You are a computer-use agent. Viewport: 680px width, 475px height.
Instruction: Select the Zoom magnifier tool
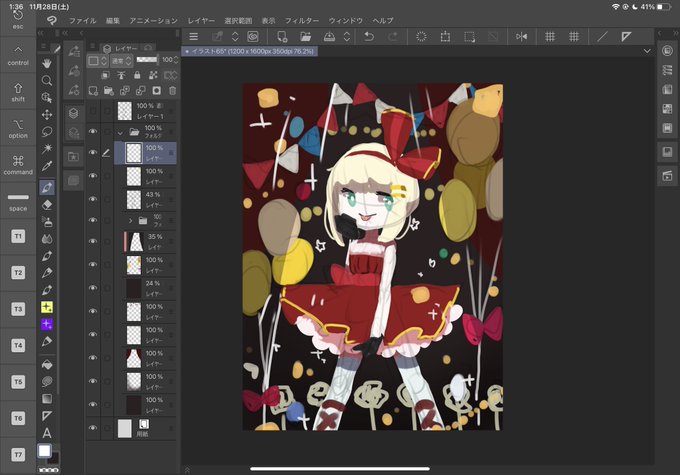point(47,80)
